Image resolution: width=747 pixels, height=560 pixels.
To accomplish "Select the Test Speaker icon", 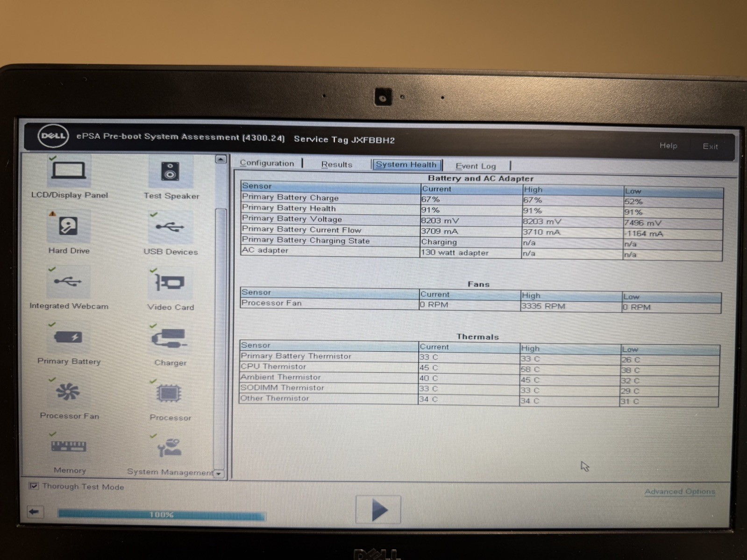I will pyautogui.click(x=170, y=171).
